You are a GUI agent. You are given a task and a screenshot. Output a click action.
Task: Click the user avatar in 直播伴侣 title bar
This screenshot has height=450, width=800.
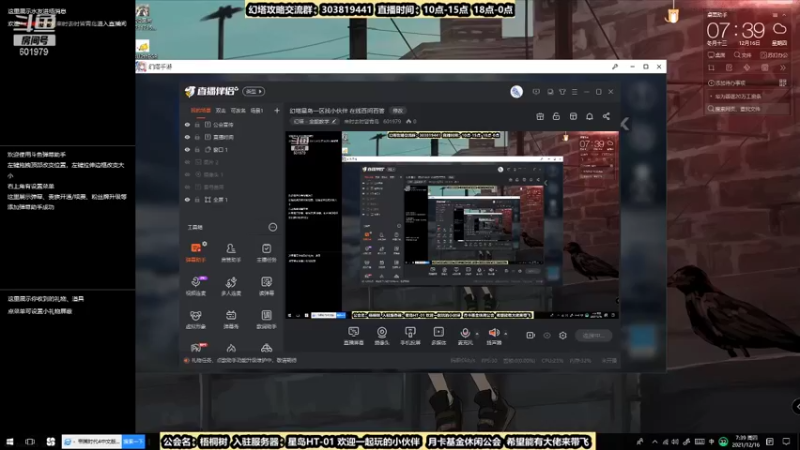(516, 91)
